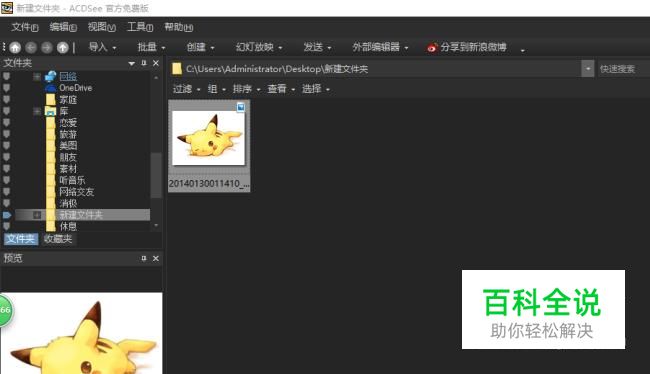Click the folder tree scroll down arrow
The image size is (650, 374).
[x=156, y=226]
